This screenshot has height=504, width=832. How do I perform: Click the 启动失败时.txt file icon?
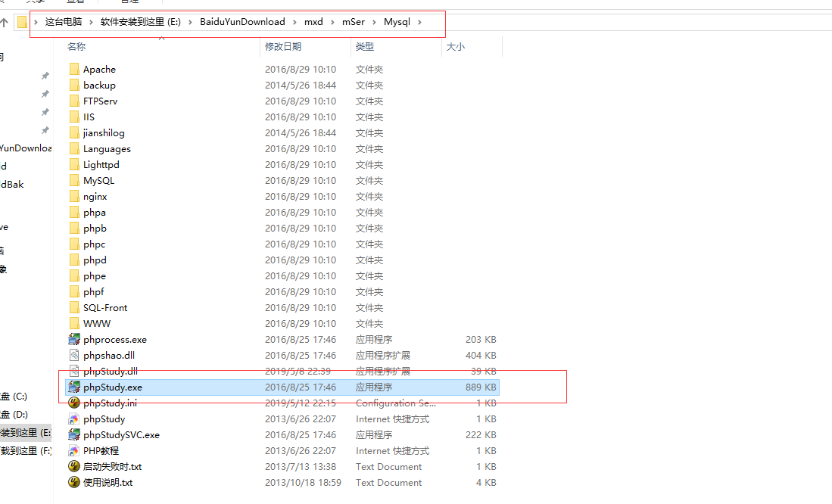pyautogui.click(x=74, y=467)
